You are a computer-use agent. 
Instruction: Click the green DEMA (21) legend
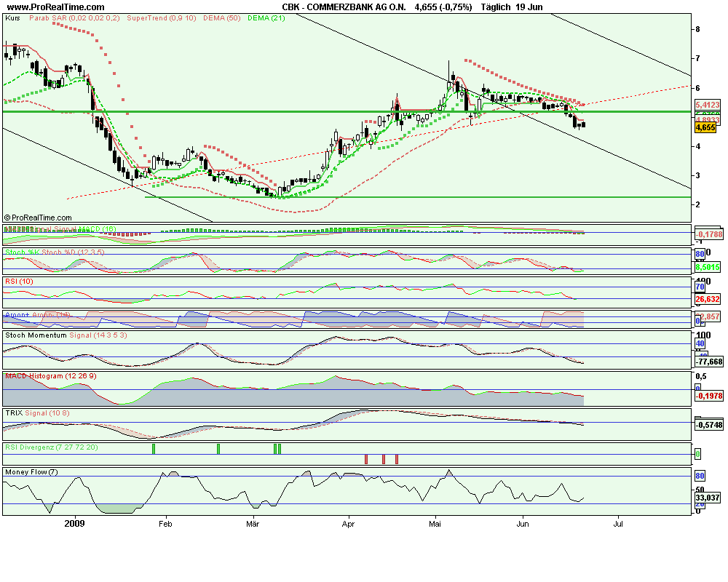(x=266, y=18)
